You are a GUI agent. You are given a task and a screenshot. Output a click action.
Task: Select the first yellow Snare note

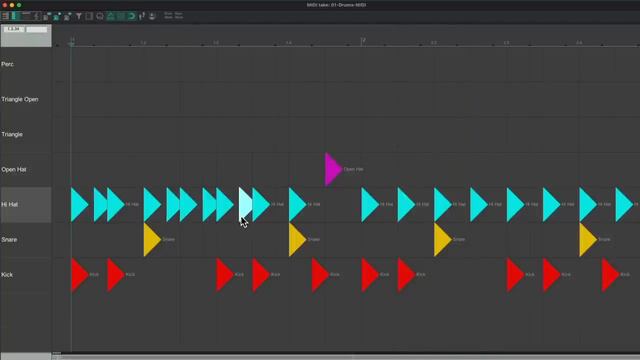pos(151,240)
